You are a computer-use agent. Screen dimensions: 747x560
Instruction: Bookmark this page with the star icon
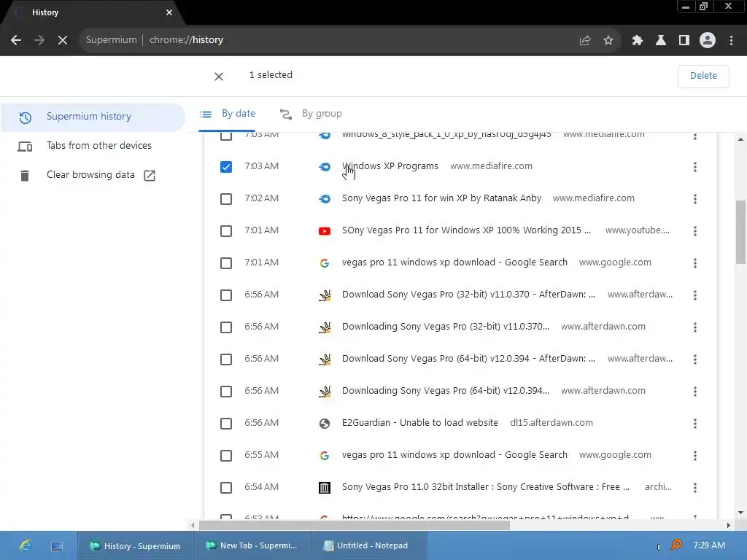click(608, 40)
